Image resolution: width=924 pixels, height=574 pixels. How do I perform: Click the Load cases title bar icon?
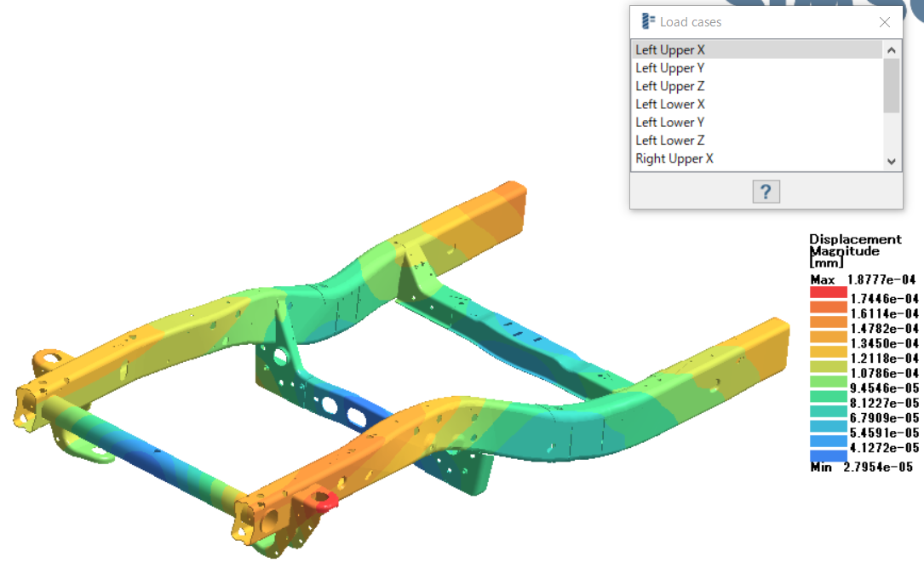(x=648, y=22)
